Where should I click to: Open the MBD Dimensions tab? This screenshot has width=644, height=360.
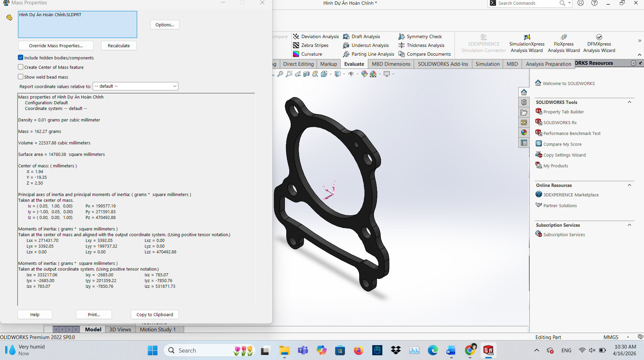(391, 64)
